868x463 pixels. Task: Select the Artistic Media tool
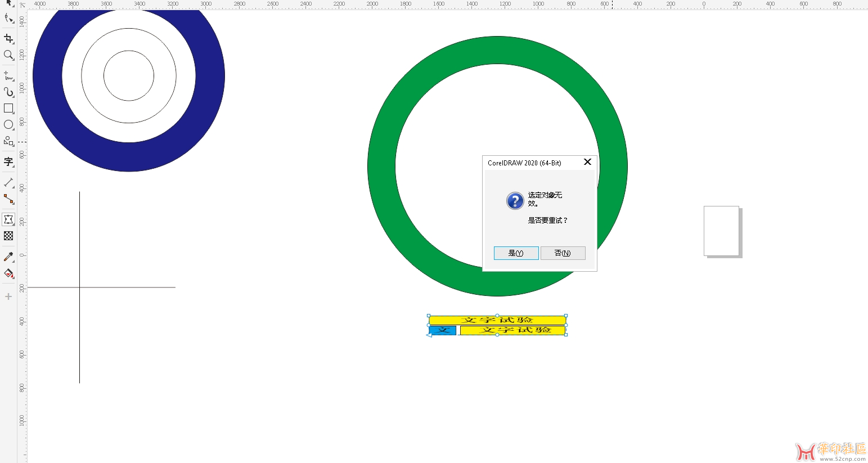click(x=8, y=92)
